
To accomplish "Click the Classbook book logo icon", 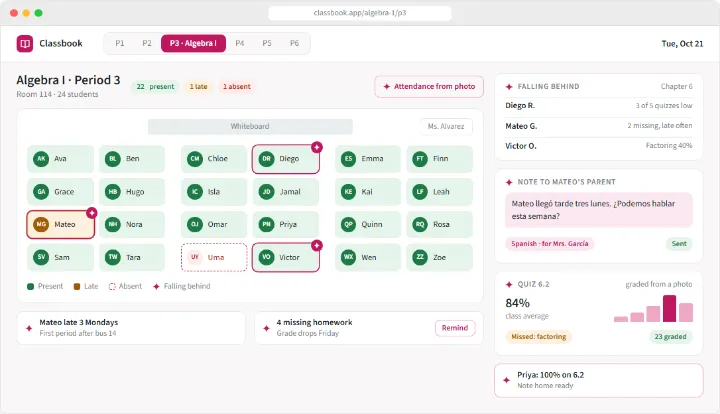I will 25,44.
